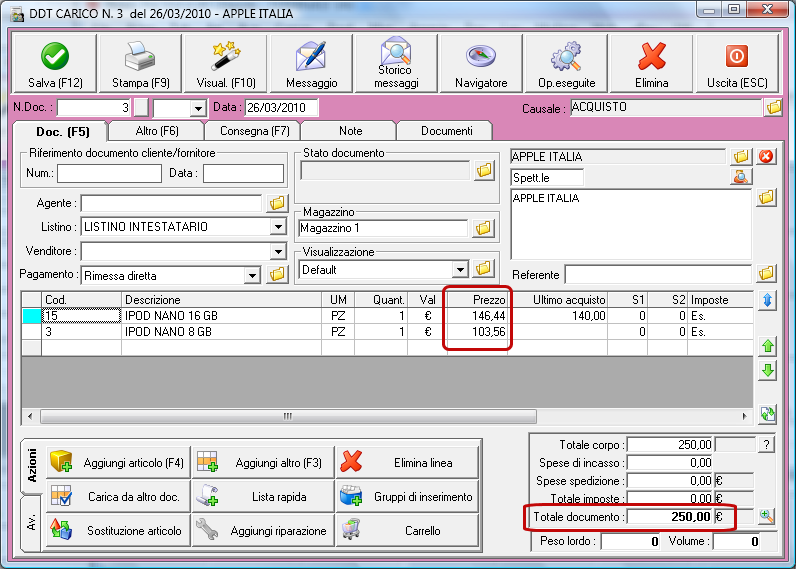The image size is (796, 569).
Task: Delete document with Elimina
Action: [x=651, y=63]
